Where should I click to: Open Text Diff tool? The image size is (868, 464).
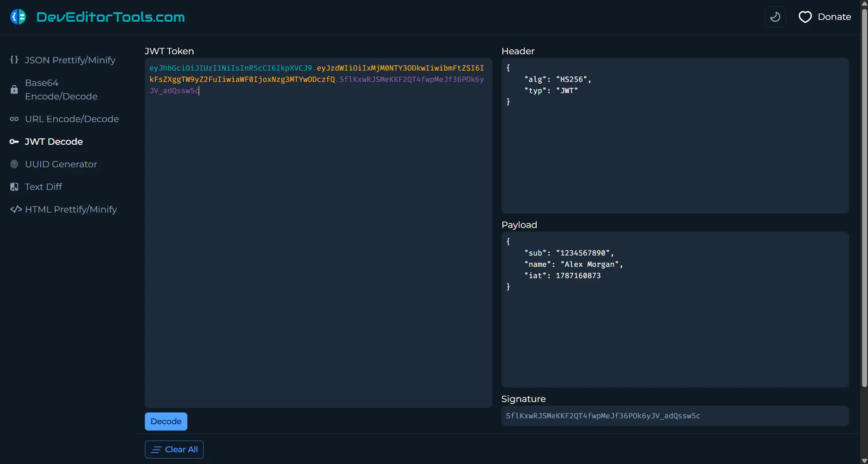pos(43,187)
